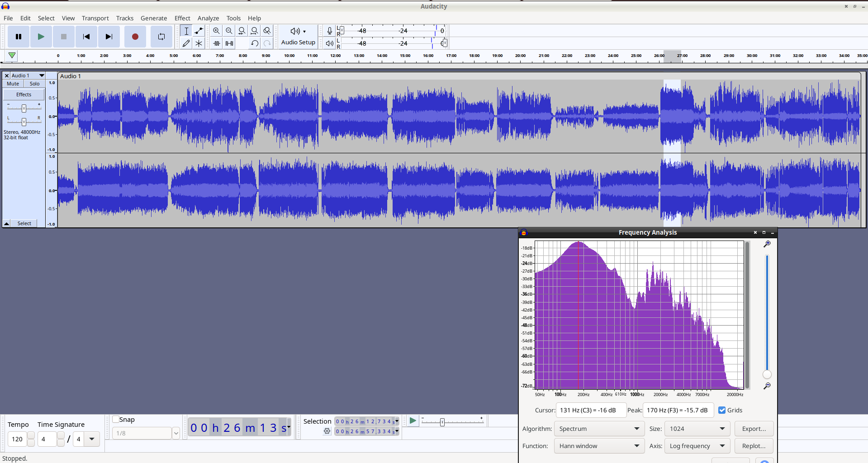Open the Analyze menu

click(208, 18)
